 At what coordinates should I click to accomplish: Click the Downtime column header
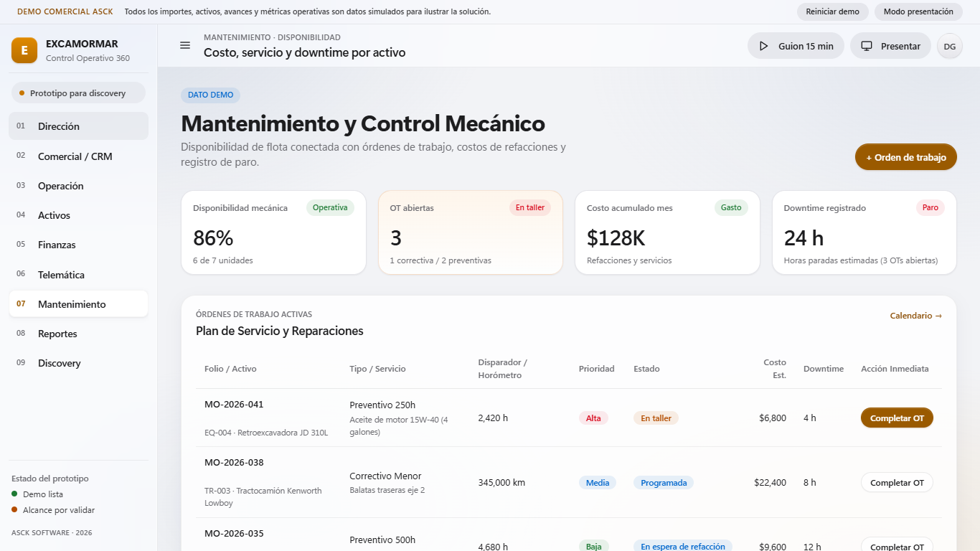(824, 369)
